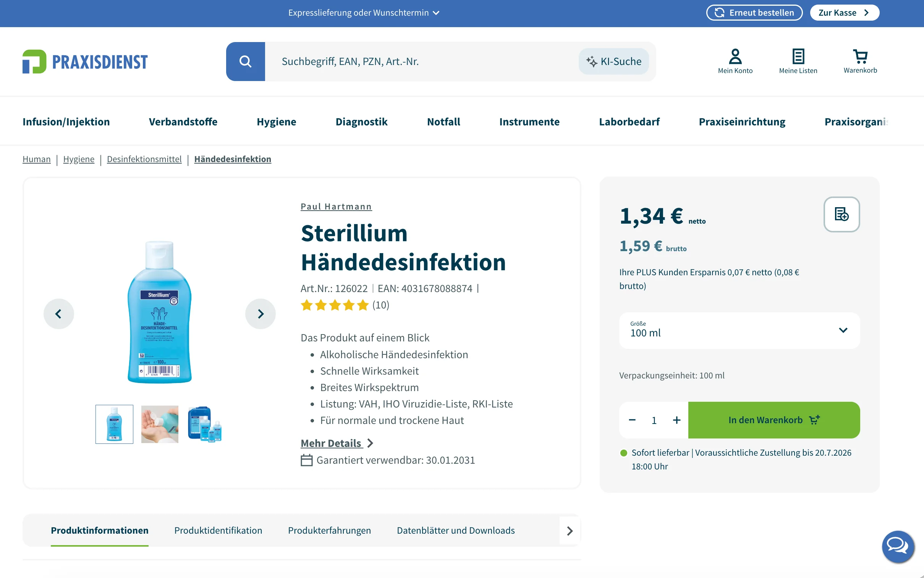Select the multiple bottles thumbnail
The width and height of the screenshot is (924, 578).
pos(205,424)
